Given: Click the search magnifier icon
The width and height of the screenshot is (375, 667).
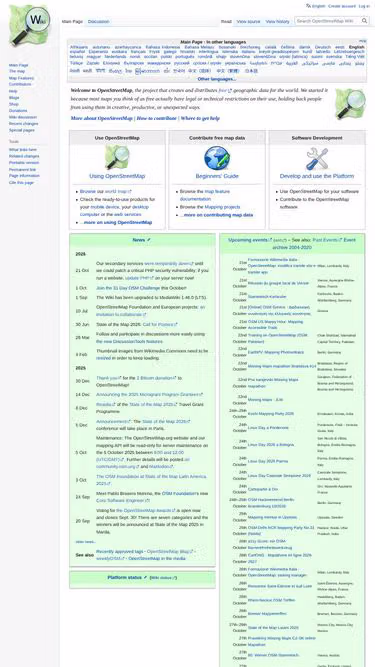Looking at the screenshot, I should point(364,21).
